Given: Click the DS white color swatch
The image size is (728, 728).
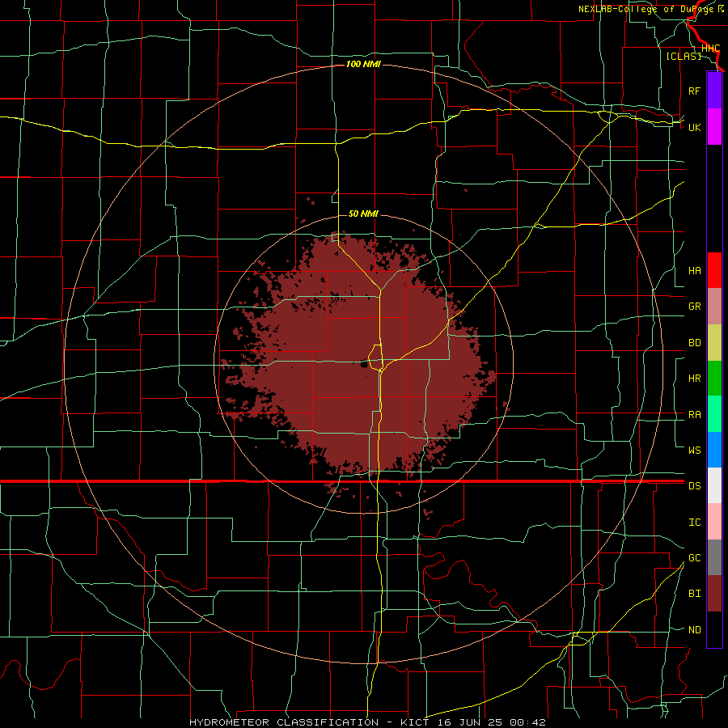Looking at the screenshot, I should (x=714, y=485).
